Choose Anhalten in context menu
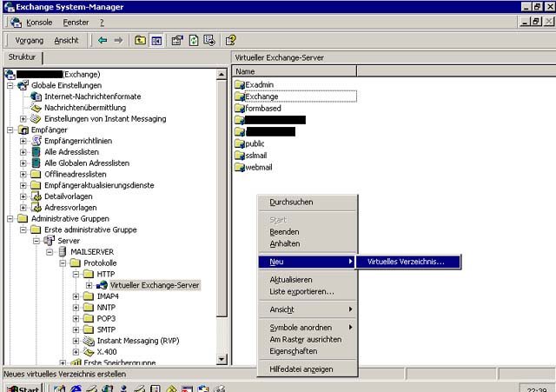 [307, 243]
